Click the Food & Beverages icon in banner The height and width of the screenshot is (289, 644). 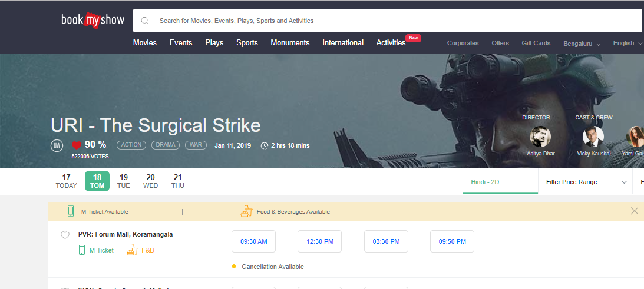pos(246,211)
